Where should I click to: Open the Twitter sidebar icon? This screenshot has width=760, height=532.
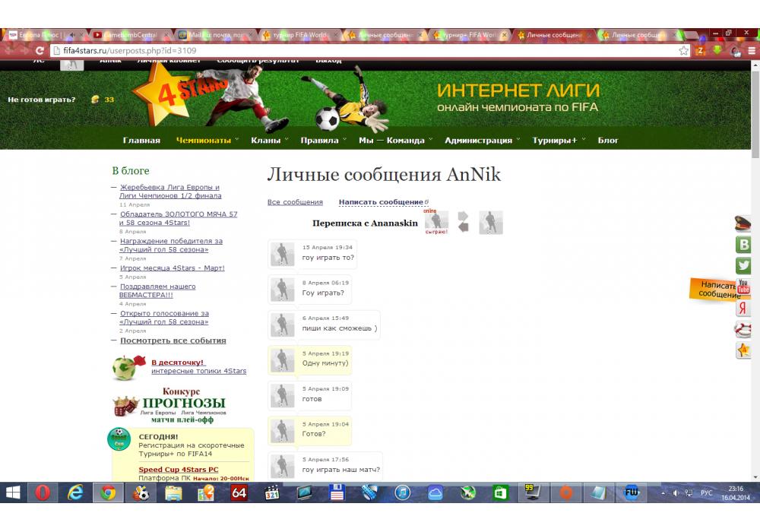[743, 266]
